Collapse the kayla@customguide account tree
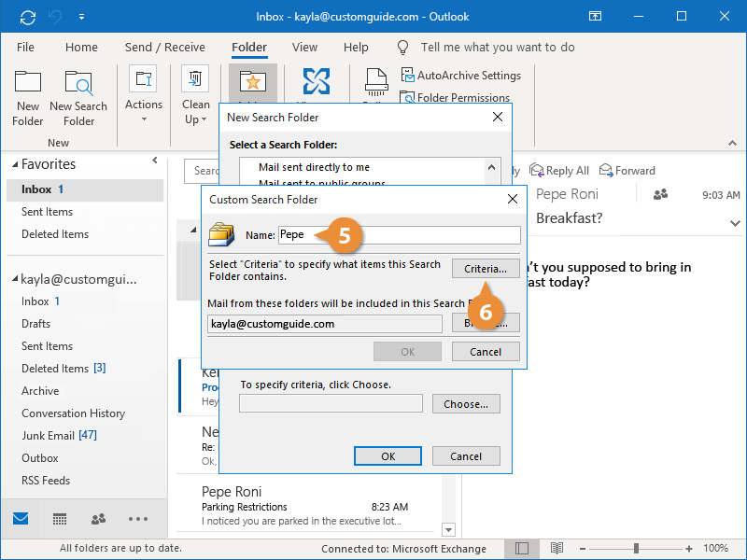This screenshot has height=560, width=747. (x=15, y=278)
